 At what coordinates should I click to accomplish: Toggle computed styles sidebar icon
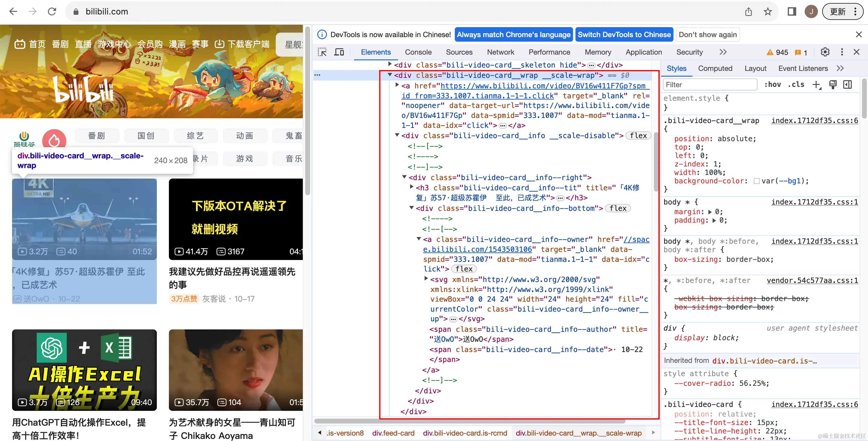point(847,85)
